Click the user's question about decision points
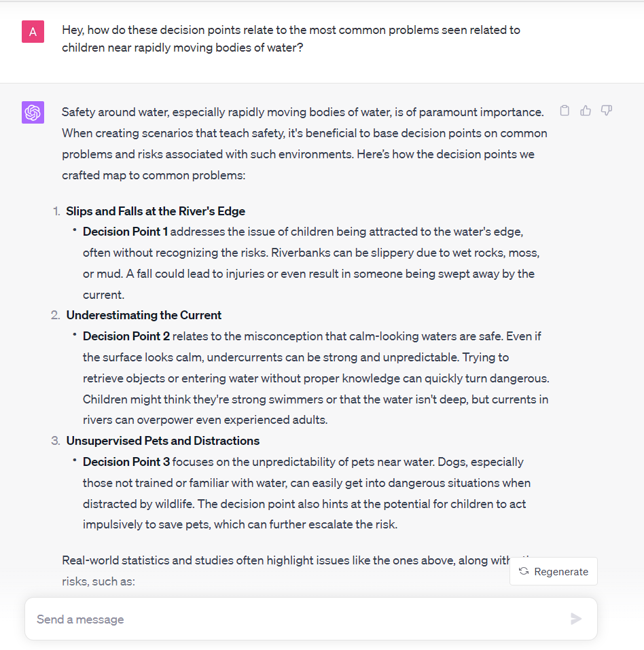Image resolution: width=644 pixels, height=650 pixels. coord(291,39)
